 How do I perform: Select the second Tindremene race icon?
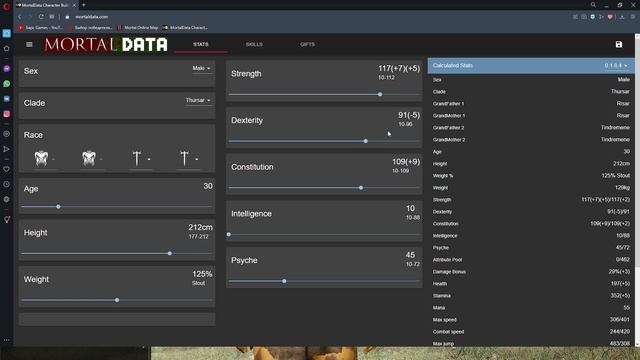[184, 158]
